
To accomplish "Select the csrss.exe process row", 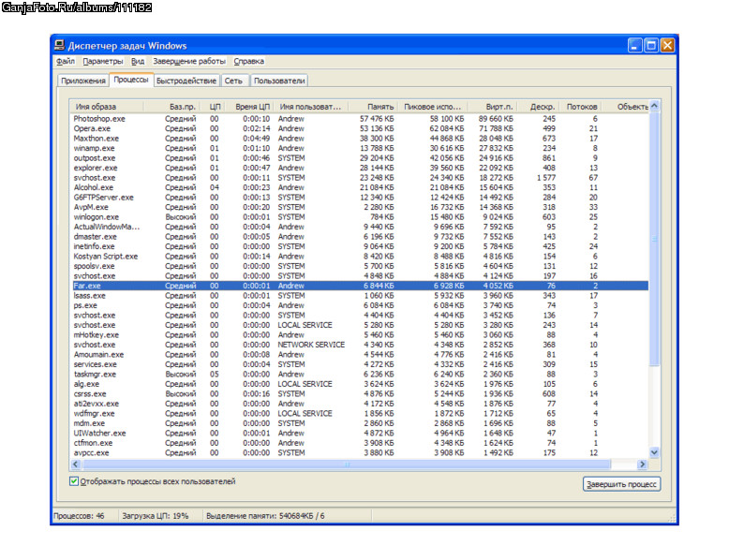I will [x=360, y=393].
